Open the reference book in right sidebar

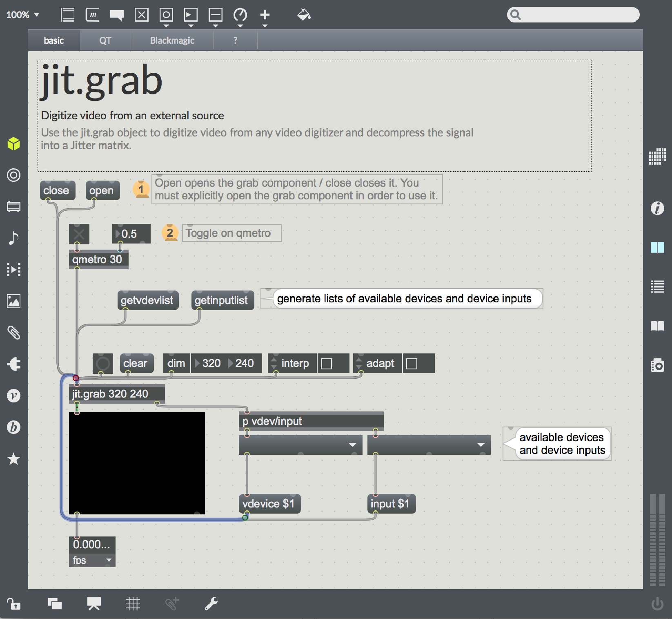click(657, 326)
